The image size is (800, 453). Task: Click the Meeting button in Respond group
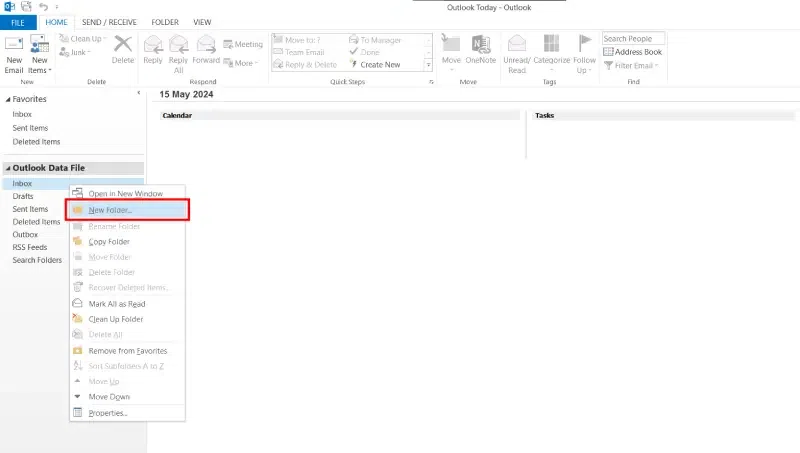point(243,44)
